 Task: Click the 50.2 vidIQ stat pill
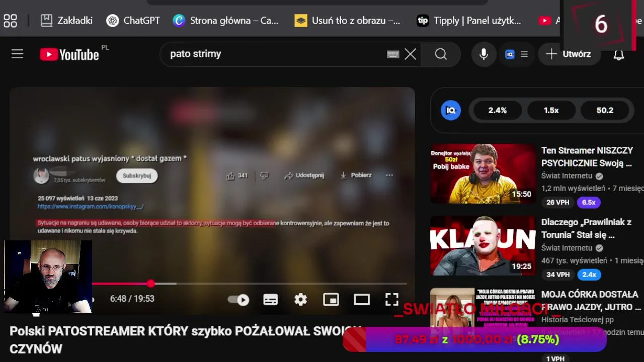tap(605, 110)
